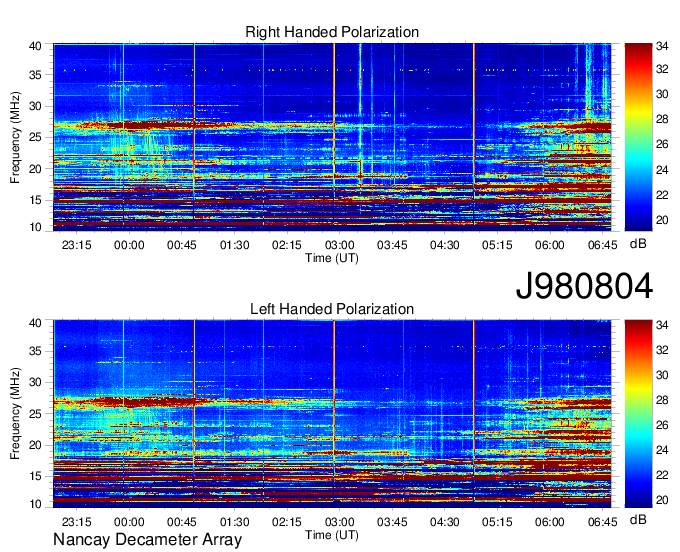Click the "30" frequency tick of Left Handed plot
Viewport: 680px width, 552px height.
pyautogui.click(x=36, y=383)
